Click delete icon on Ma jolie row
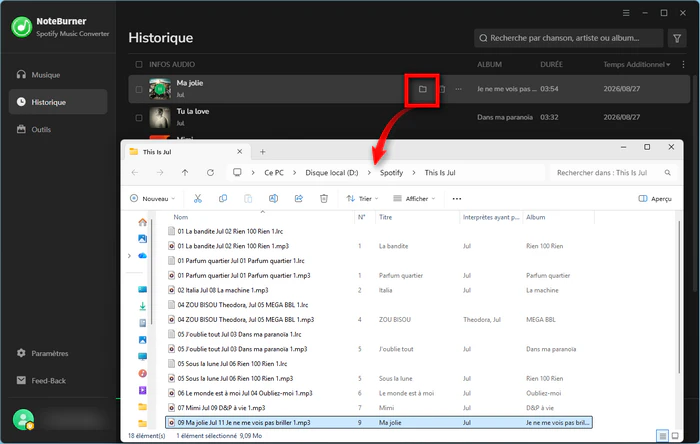Screen dimensions: 700x444 [x=442, y=89]
